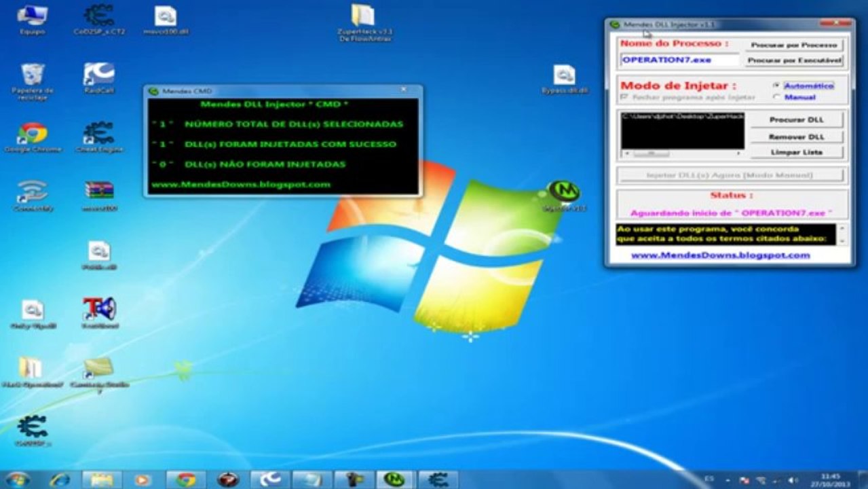868x489 pixels.
Task: Switch to Mendes injector taskbar button
Action: [x=396, y=479]
